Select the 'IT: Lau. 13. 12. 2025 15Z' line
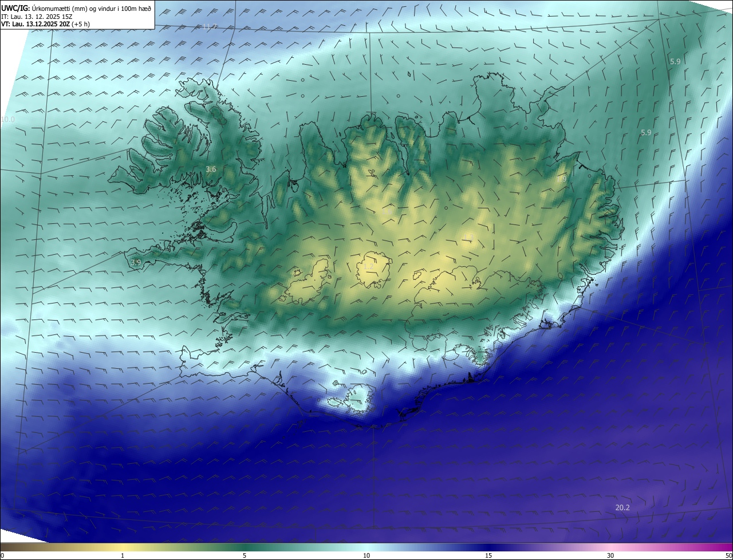The width and height of the screenshot is (733, 560). coord(37,16)
